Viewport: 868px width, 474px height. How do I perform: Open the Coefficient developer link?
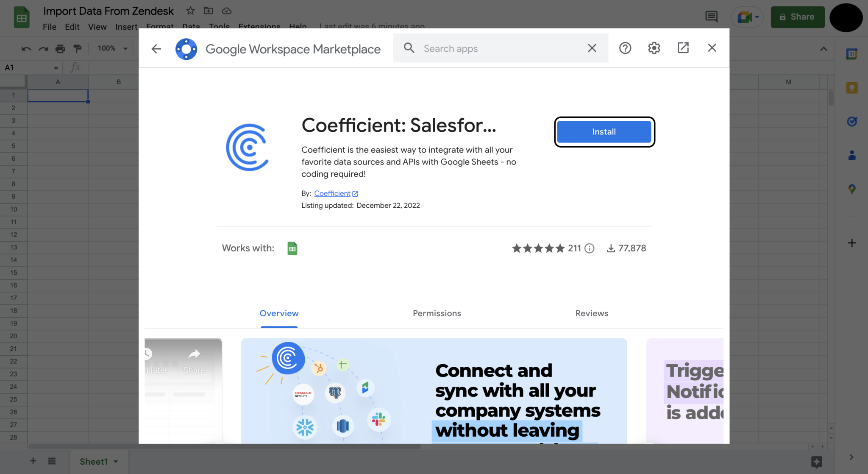333,193
